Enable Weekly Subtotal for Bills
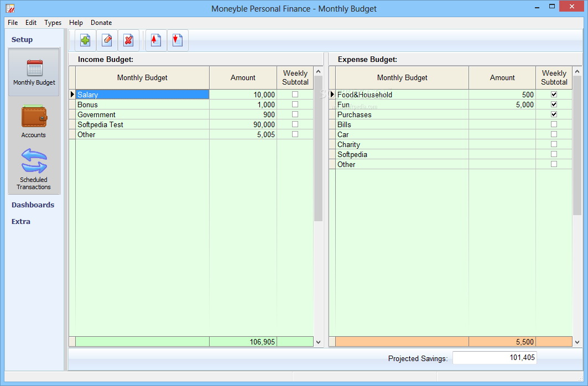The height and width of the screenshot is (386, 588). (554, 124)
